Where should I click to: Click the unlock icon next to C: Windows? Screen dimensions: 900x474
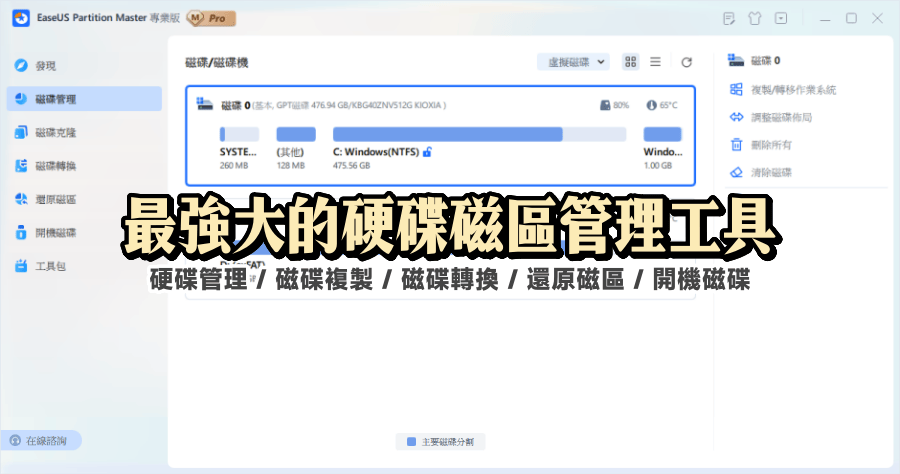pos(427,152)
